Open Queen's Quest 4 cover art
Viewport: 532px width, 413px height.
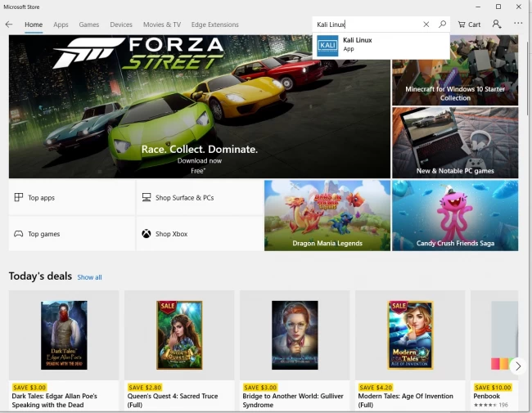tap(179, 335)
